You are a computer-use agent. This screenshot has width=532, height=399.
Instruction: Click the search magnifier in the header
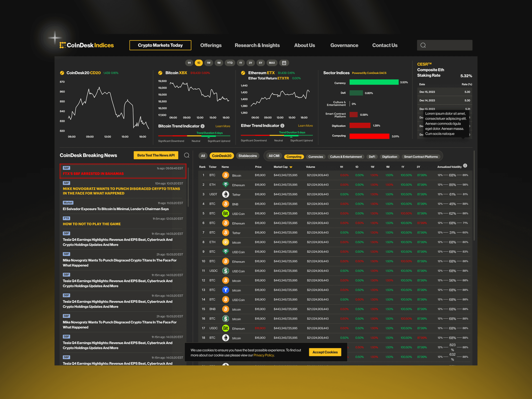click(x=423, y=45)
